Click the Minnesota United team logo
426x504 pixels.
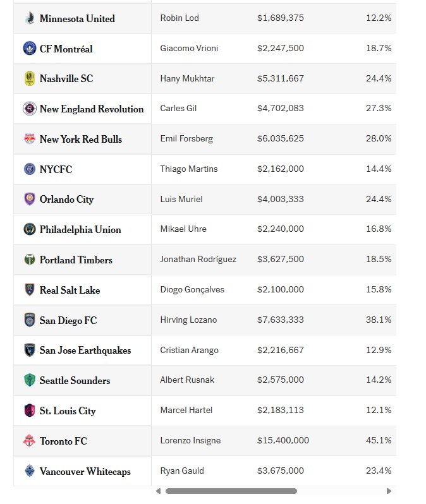click(29, 18)
